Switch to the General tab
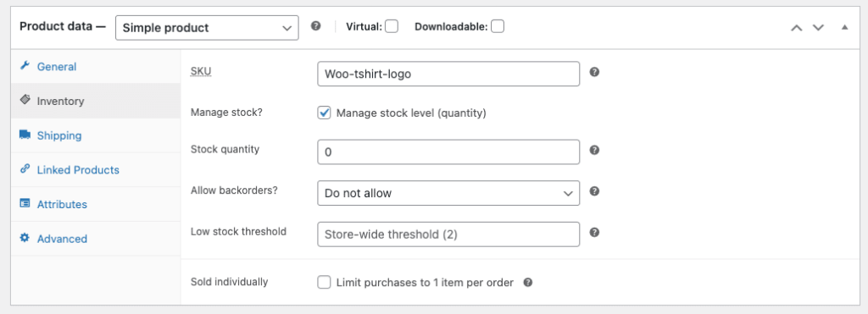The height and width of the screenshot is (314, 868). 96,66
